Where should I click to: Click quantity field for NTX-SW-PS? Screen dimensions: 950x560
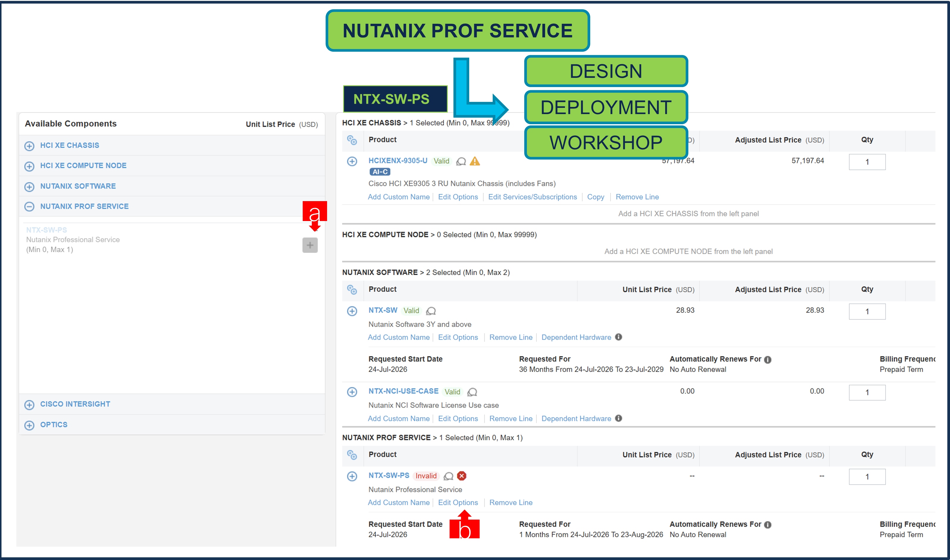click(x=867, y=477)
